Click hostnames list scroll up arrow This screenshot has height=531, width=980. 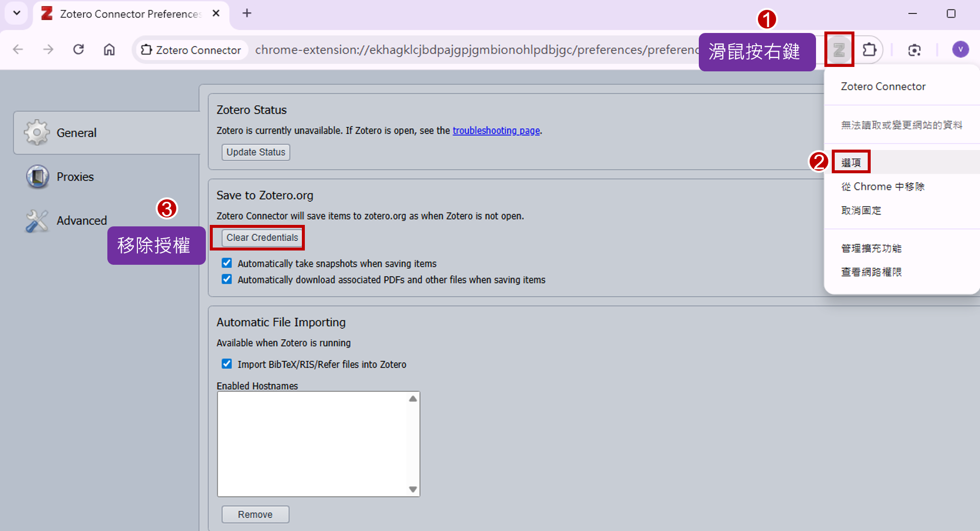[x=413, y=399]
